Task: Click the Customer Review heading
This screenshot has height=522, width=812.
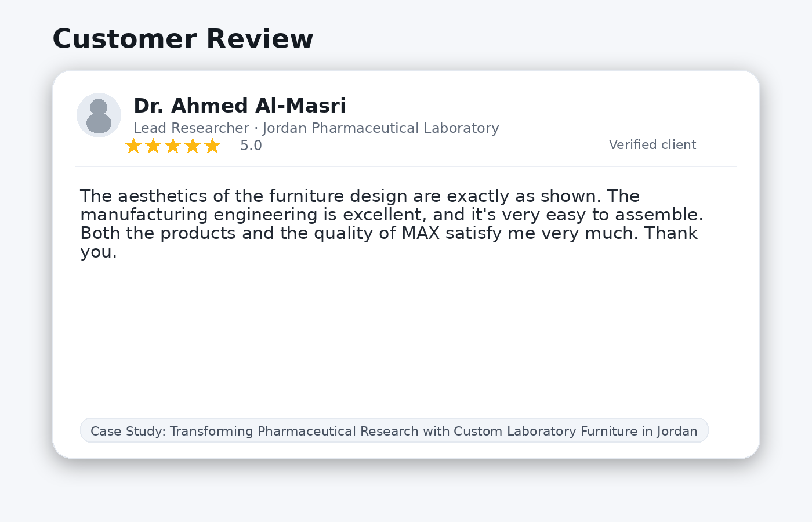Action: 183,38
